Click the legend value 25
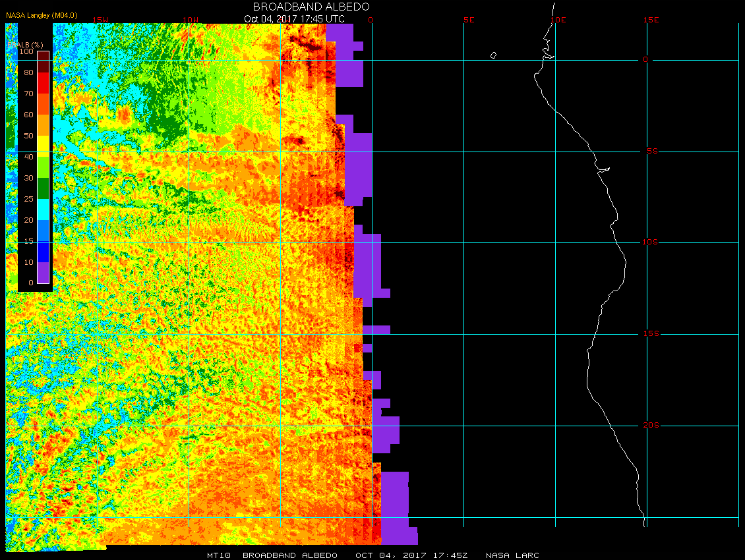The height and width of the screenshot is (560, 745). [28, 199]
